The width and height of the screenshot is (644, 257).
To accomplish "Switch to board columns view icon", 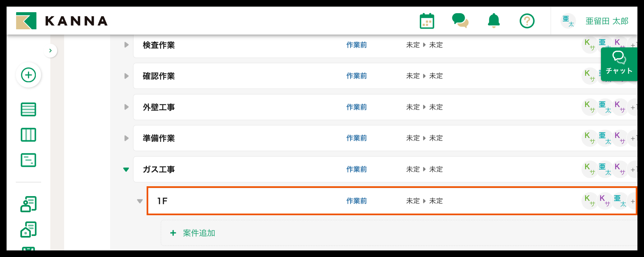I will click(28, 135).
